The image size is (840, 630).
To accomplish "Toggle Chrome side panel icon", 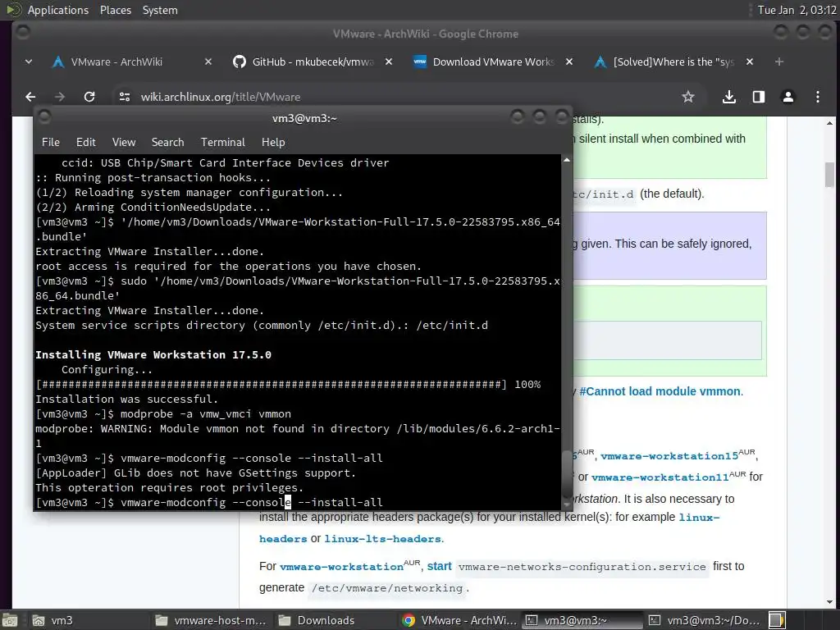I will click(x=759, y=97).
